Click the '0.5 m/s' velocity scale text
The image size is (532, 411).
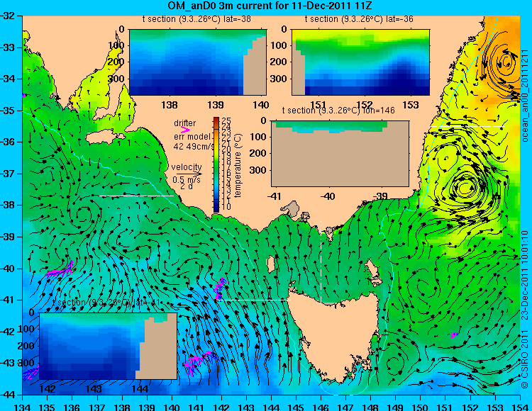187,180
